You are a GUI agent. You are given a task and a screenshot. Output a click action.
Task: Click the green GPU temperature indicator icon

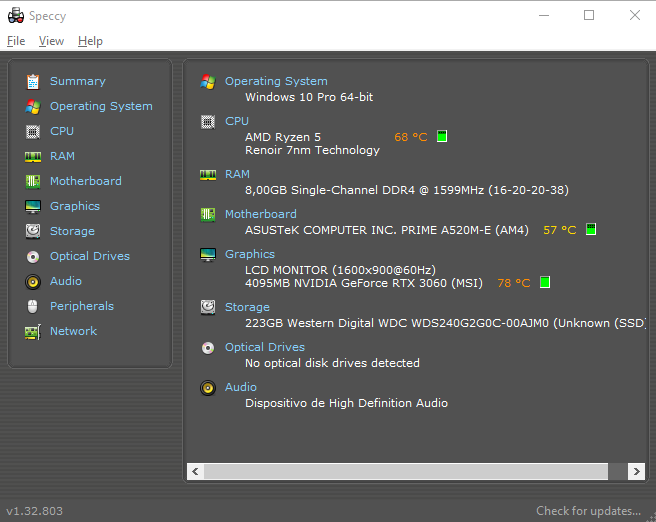(x=545, y=282)
